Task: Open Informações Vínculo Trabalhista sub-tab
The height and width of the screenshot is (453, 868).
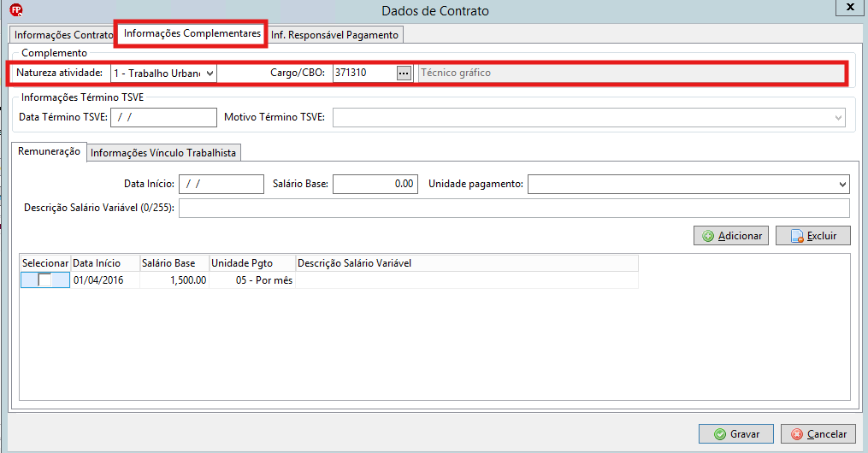Action: (x=163, y=153)
